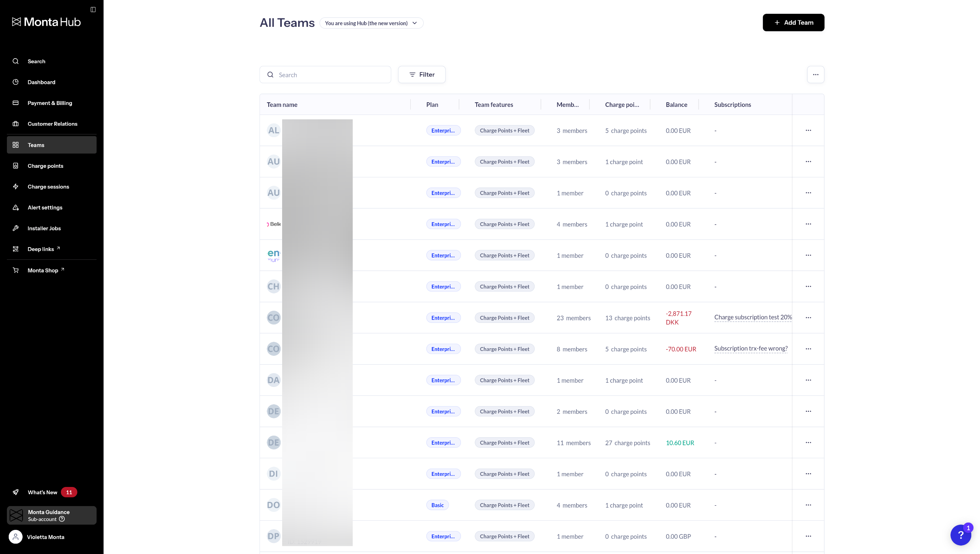Go to Charge points in sidebar

45,166
